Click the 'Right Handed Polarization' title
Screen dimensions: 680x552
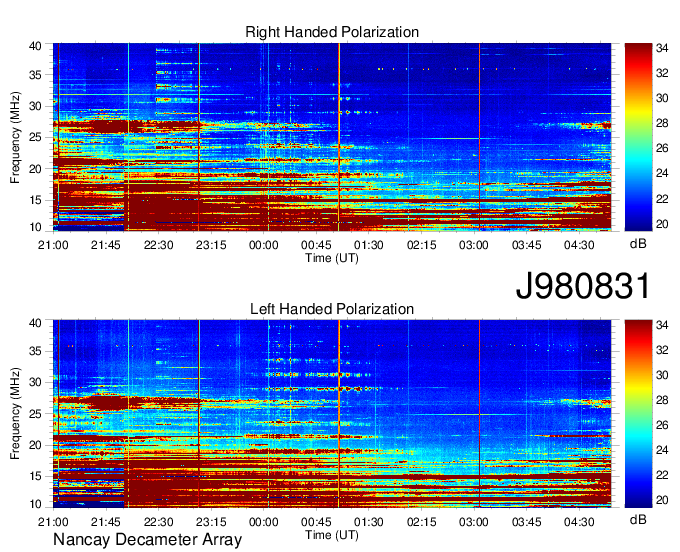point(332,32)
